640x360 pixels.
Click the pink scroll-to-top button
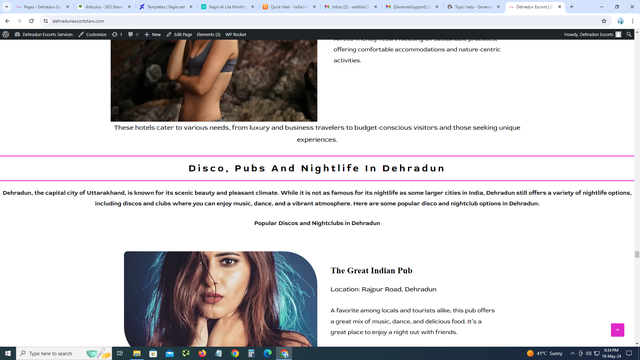point(617,330)
